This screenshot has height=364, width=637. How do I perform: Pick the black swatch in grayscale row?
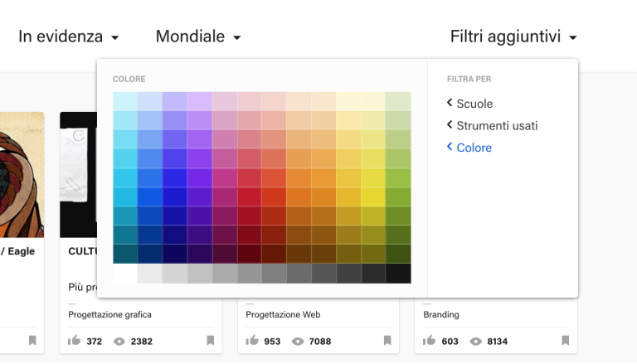398,274
